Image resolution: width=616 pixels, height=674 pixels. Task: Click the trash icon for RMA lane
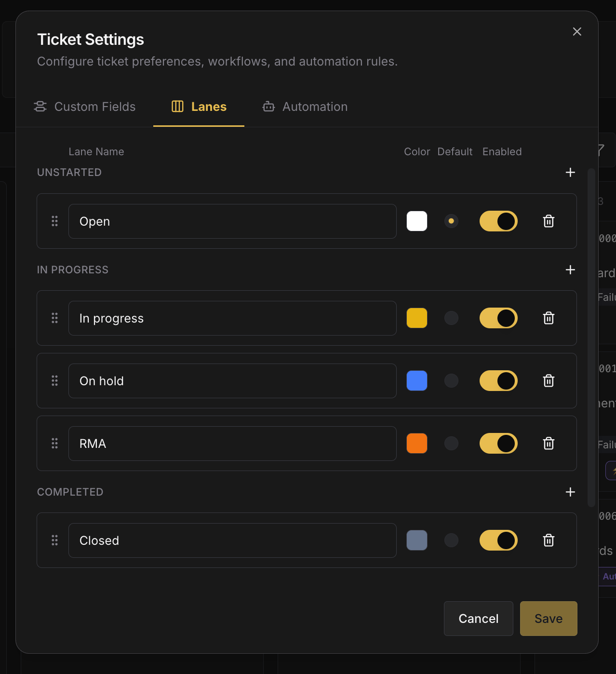[549, 444]
